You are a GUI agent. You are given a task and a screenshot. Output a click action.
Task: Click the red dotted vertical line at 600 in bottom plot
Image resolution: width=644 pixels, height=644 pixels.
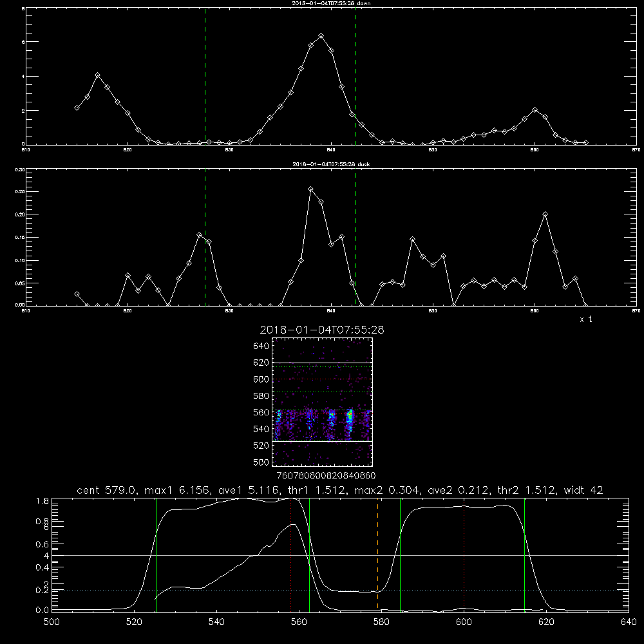(x=464, y=554)
